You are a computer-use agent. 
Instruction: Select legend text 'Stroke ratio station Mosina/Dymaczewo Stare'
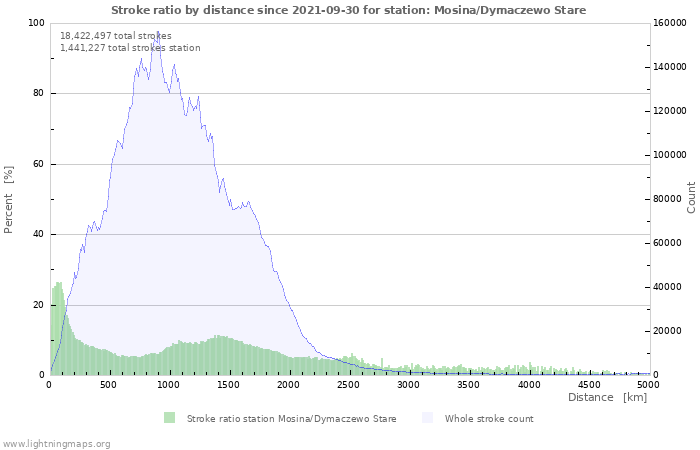(292, 419)
